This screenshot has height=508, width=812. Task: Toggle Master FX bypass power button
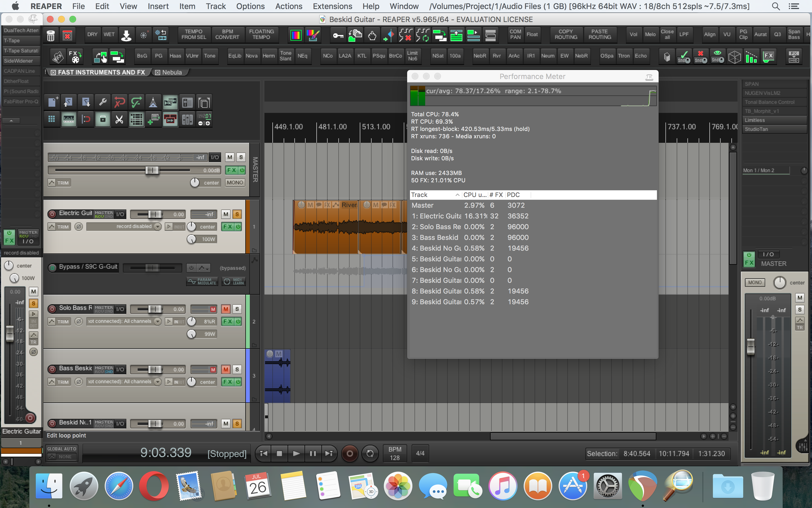click(242, 170)
